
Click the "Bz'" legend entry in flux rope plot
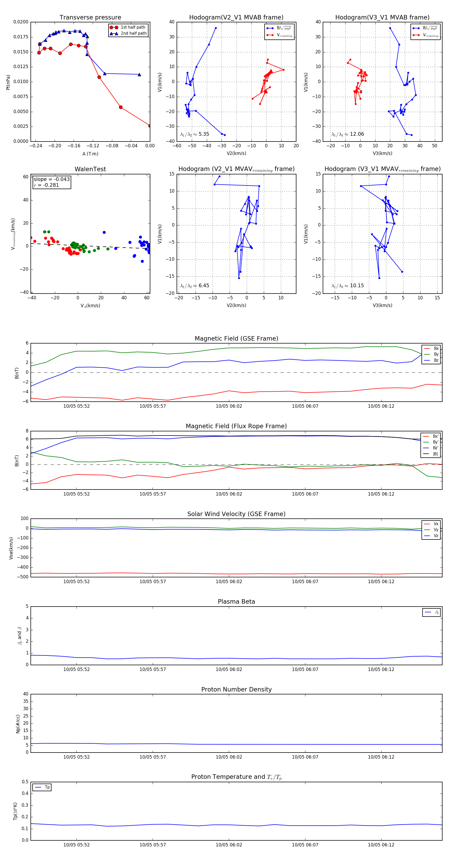point(431,448)
